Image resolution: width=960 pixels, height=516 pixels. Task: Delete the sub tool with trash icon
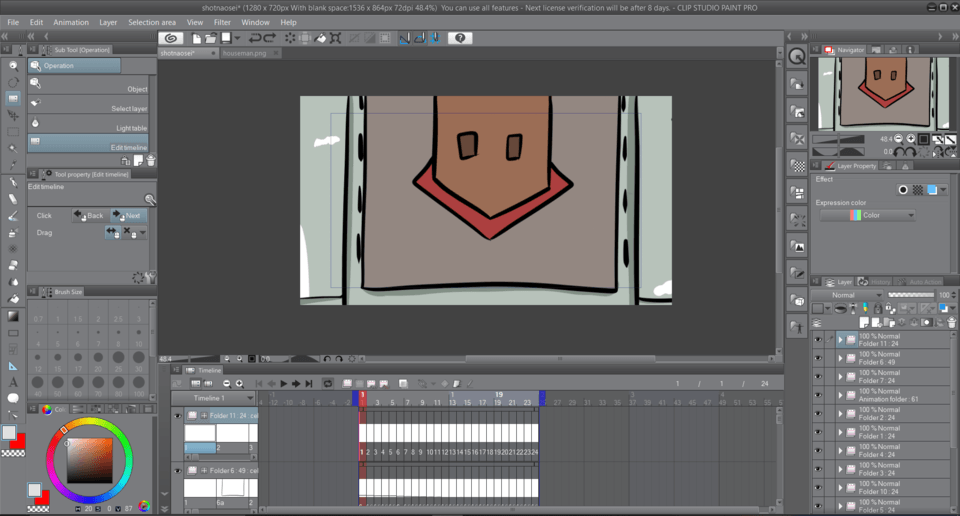151,160
